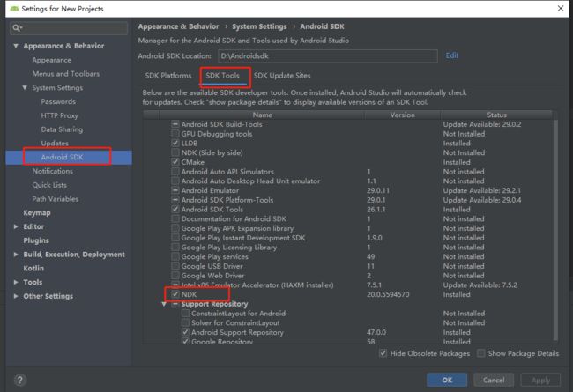
Task: Open the SDK Update Sites tab
Action: pyautogui.click(x=282, y=76)
